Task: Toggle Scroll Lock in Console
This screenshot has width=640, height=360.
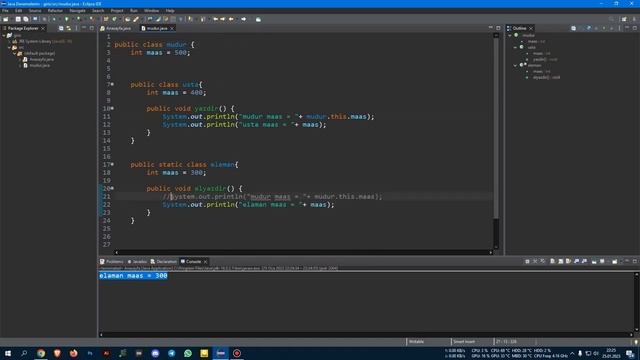Action: pyautogui.click(x=560, y=261)
